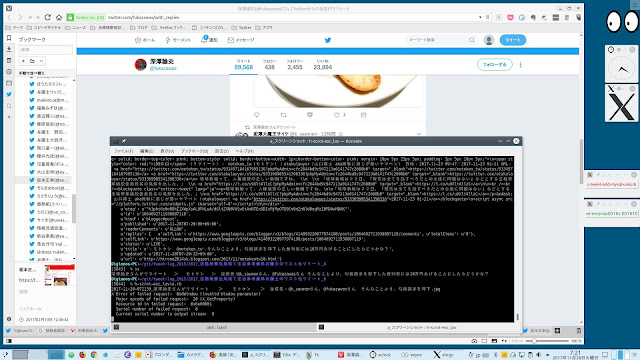
Task: Click the taskbar clock showing 7:21
Action: coord(575,355)
